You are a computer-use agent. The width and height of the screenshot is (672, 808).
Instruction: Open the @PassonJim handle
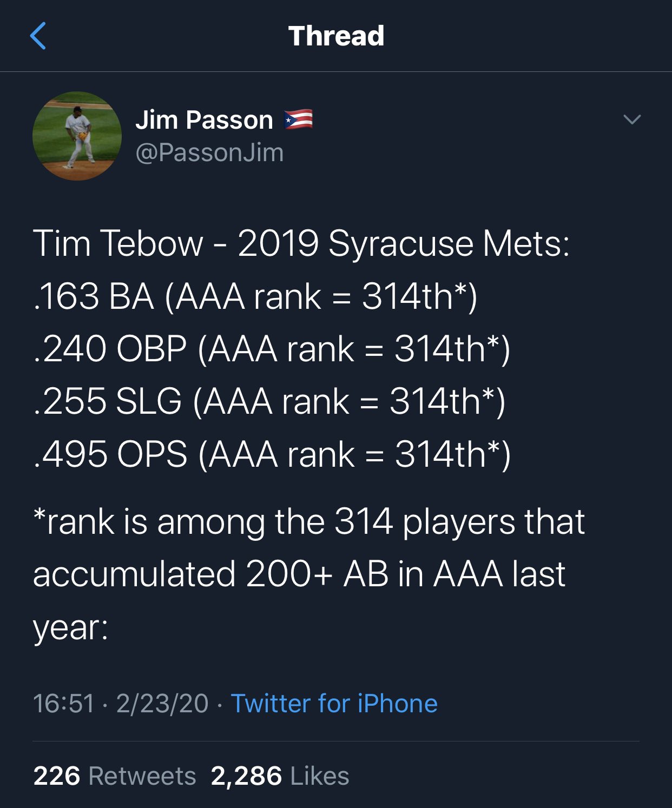209,153
